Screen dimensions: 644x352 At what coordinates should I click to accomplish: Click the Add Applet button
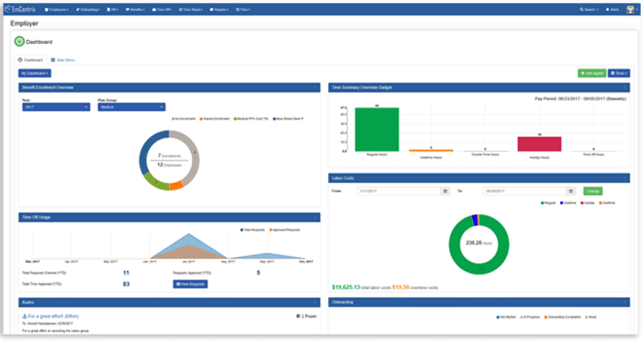[592, 73]
